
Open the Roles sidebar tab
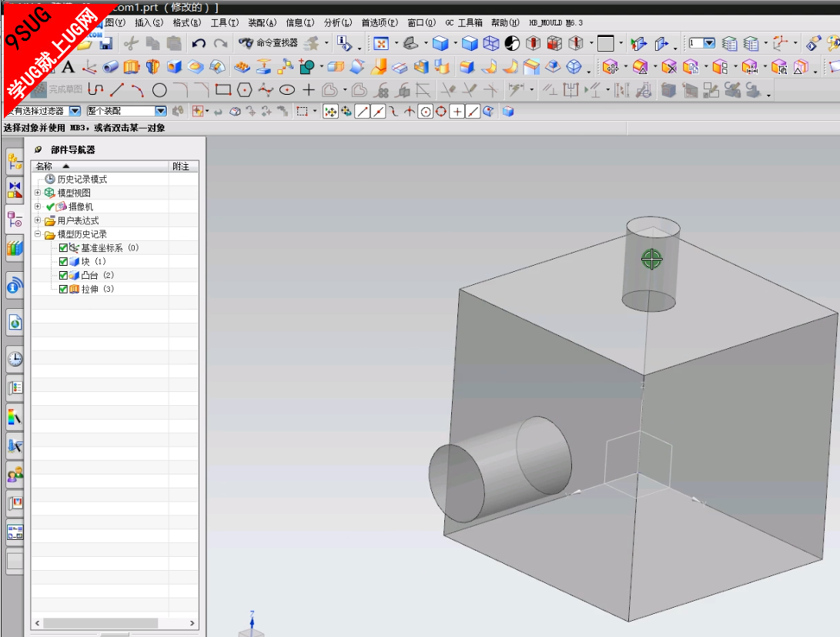click(x=15, y=474)
